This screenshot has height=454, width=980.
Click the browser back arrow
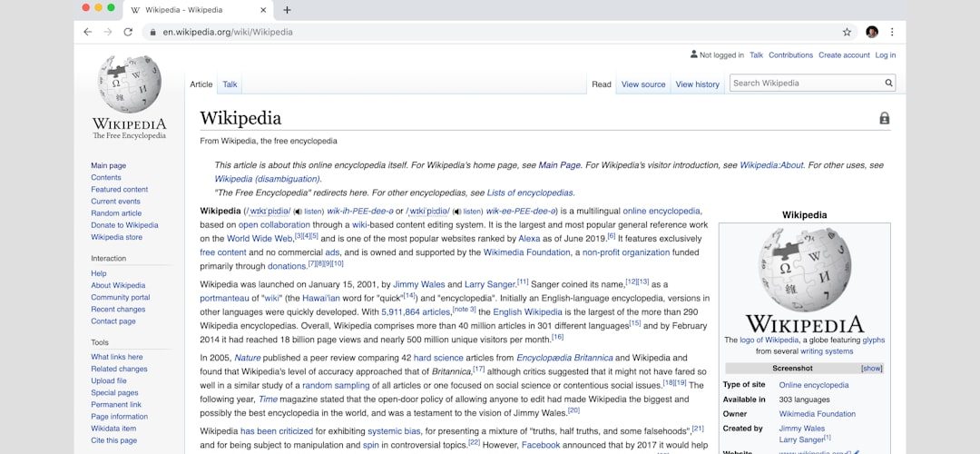click(87, 32)
